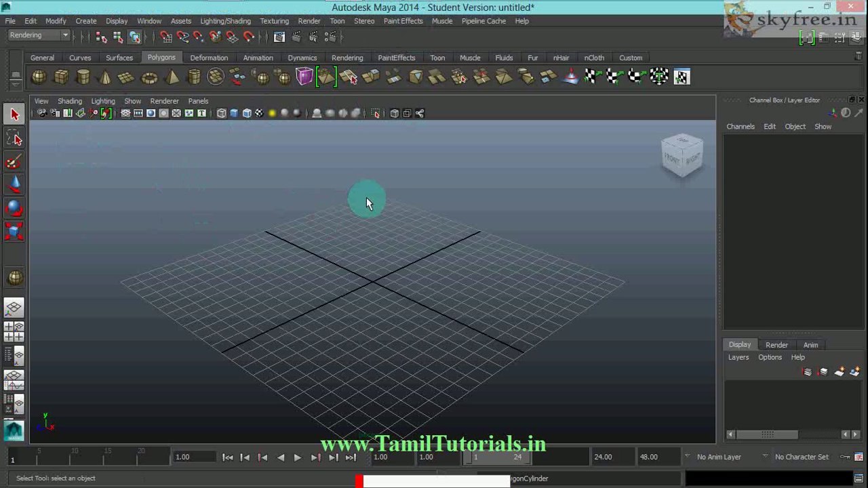
Task: Click the view cube in the viewport
Action: pyautogui.click(x=682, y=157)
